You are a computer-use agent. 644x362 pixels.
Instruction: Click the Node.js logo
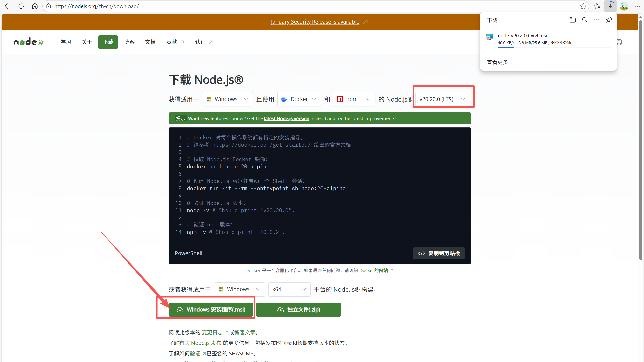[x=28, y=42]
